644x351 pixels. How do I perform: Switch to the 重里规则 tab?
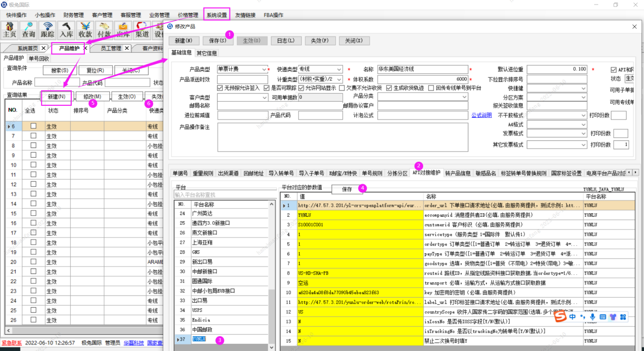(203, 173)
